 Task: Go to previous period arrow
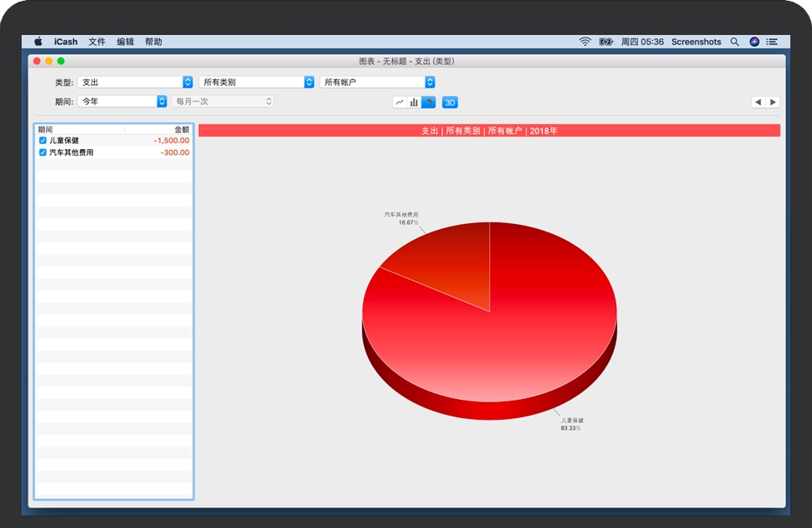coord(758,102)
